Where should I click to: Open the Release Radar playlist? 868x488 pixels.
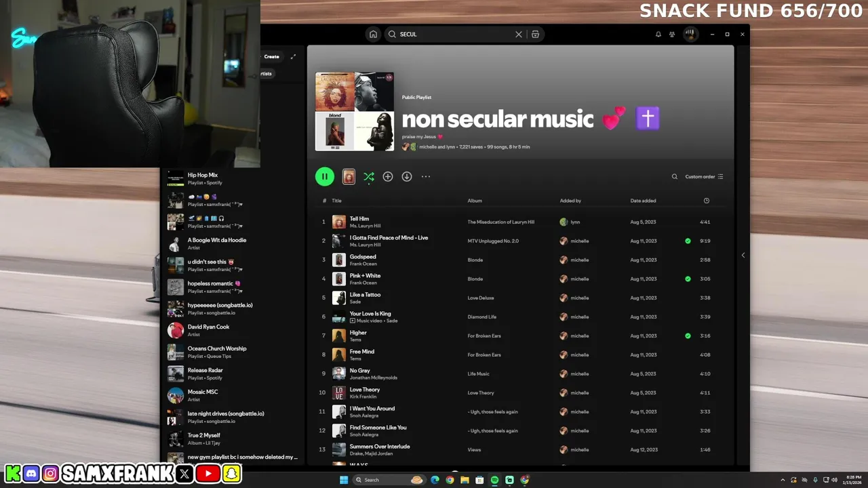(x=233, y=373)
